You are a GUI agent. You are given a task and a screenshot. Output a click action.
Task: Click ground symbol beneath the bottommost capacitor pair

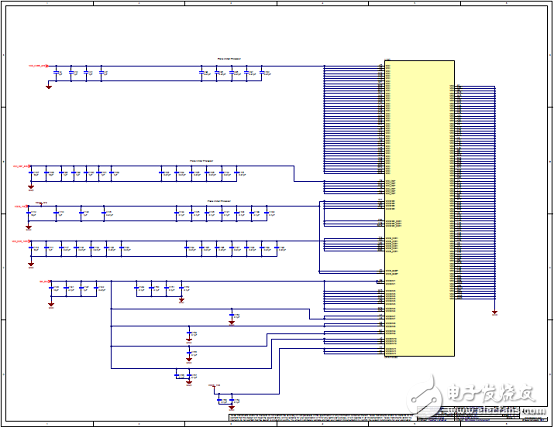(231, 408)
